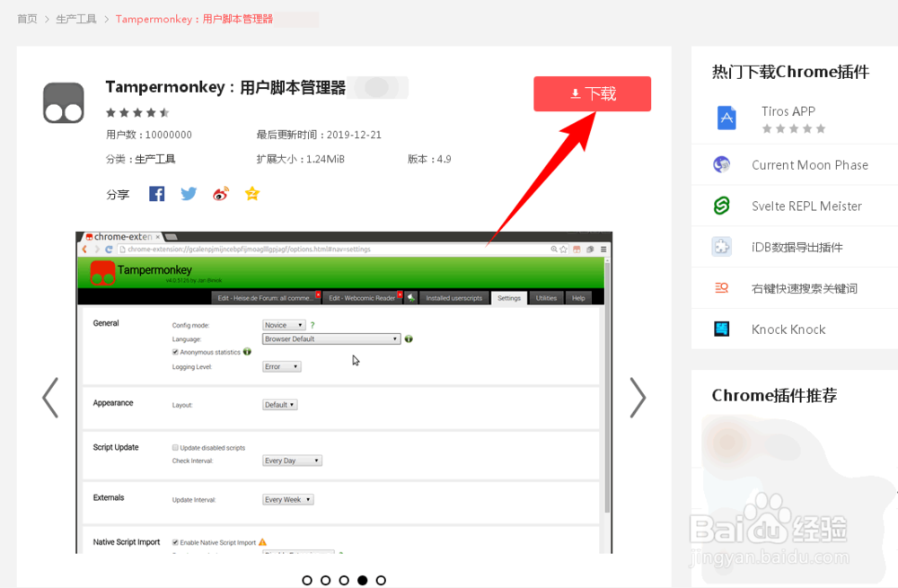Click the orange search-list icon
The width and height of the screenshot is (898, 588).
722,288
